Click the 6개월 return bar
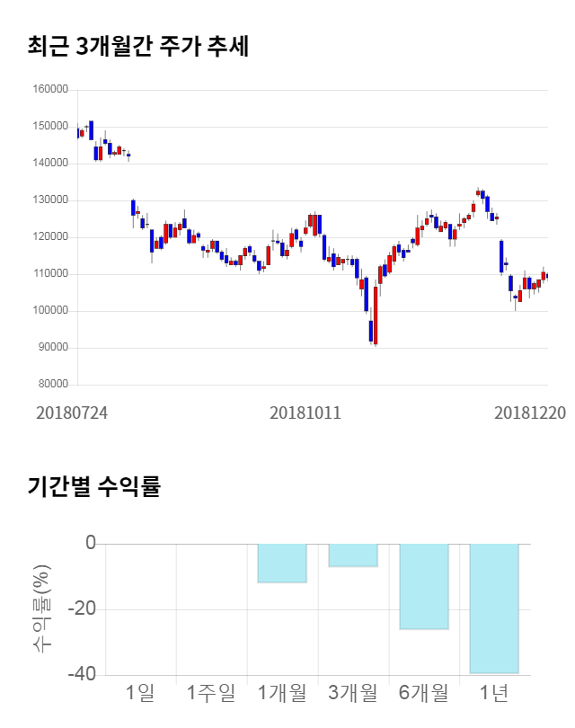The height and width of the screenshot is (728, 575). (423, 586)
